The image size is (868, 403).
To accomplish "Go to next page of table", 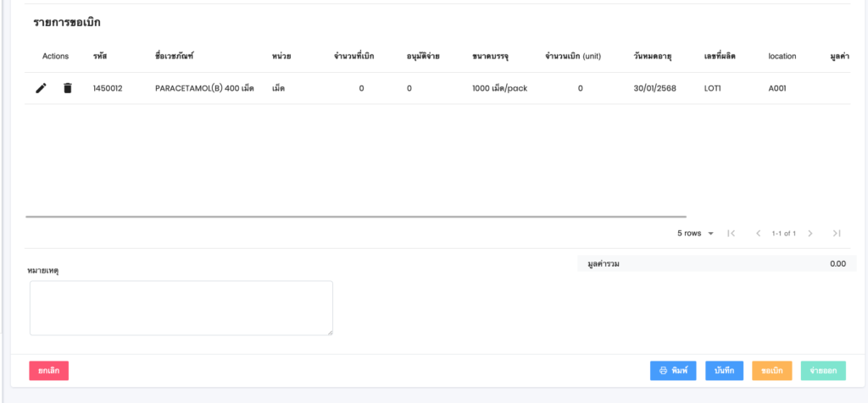I will click(810, 233).
